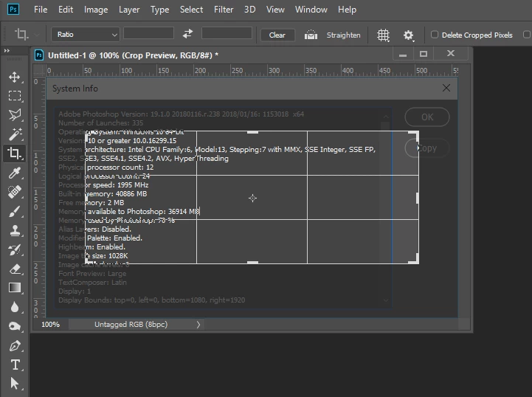Select the Eyedropper tool

click(x=14, y=173)
